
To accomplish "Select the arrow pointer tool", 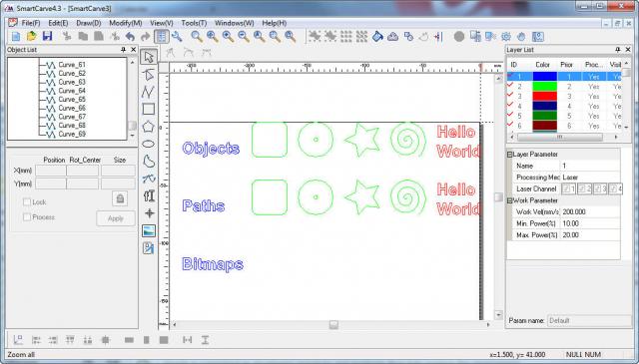I will point(149,57).
